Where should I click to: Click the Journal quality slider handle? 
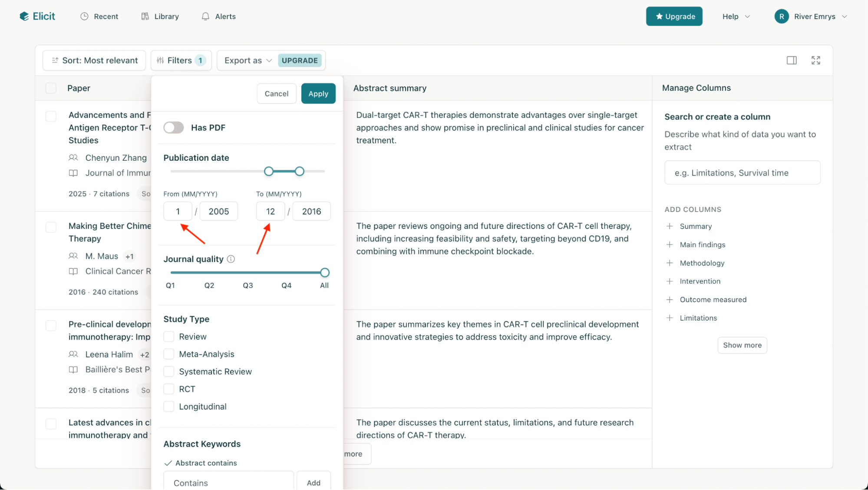(x=324, y=273)
